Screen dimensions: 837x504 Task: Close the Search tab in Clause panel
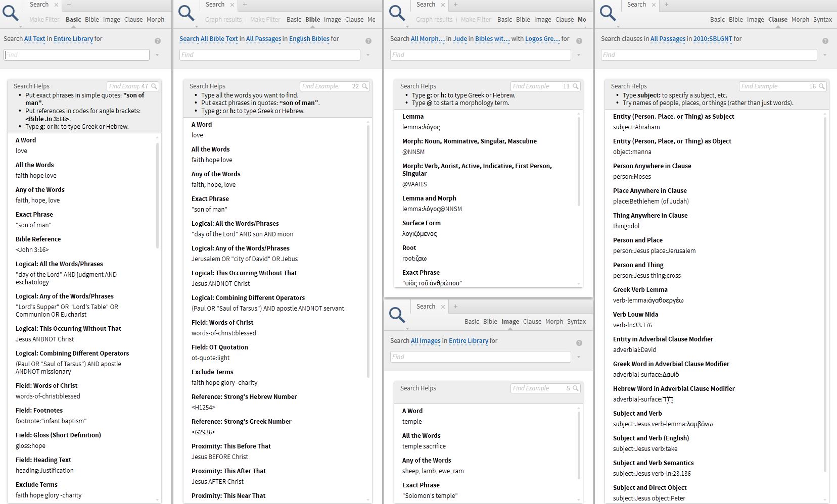(654, 5)
